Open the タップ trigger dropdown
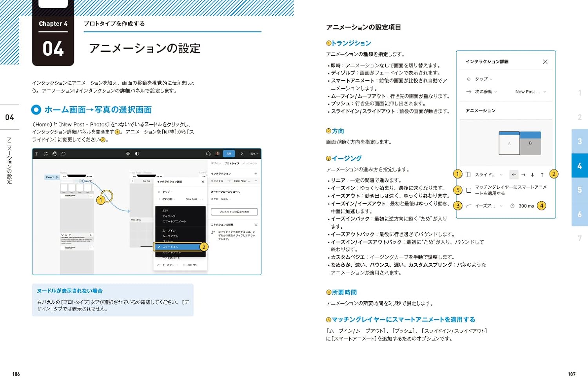 [x=481, y=78]
